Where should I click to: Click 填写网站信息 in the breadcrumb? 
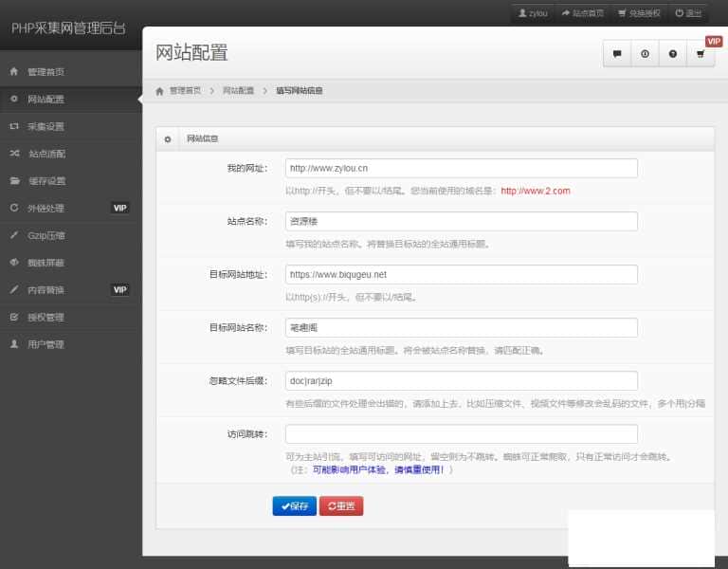click(x=300, y=91)
